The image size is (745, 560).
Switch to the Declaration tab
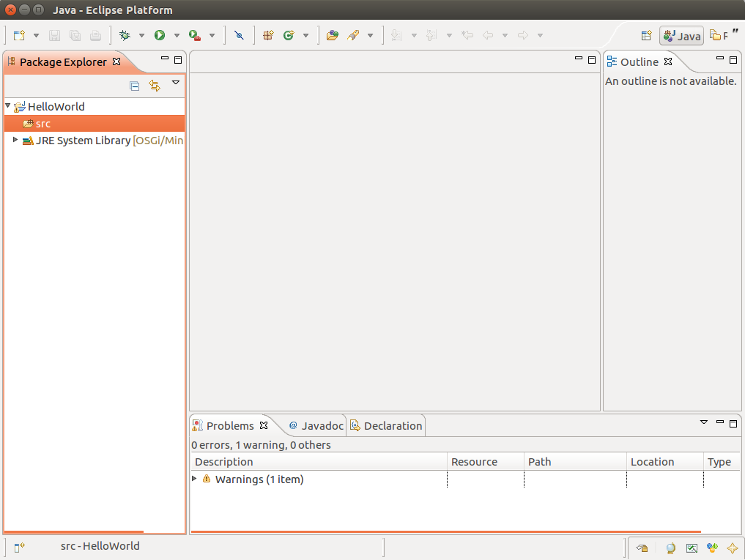(x=386, y=426)
